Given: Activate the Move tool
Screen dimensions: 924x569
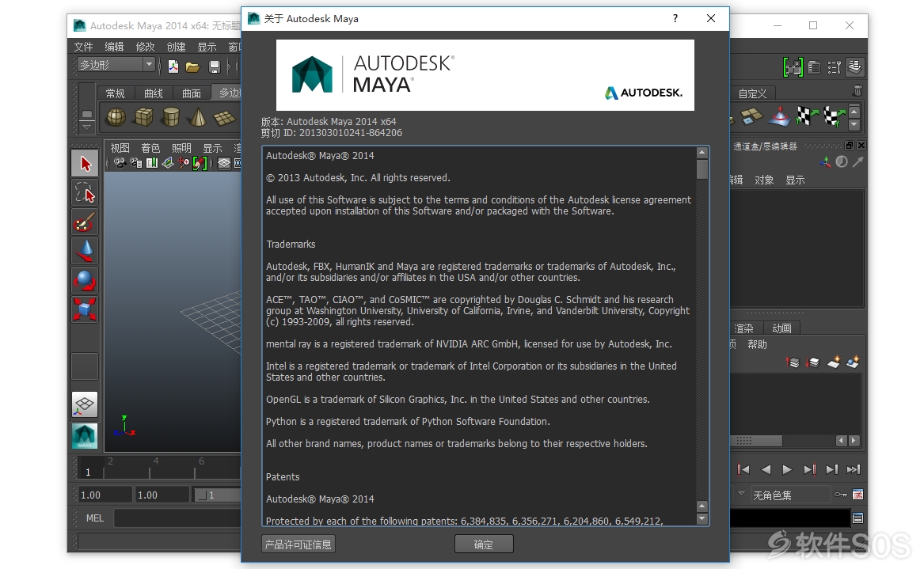Looking at the screenshot, I should (x=85, y=251).
